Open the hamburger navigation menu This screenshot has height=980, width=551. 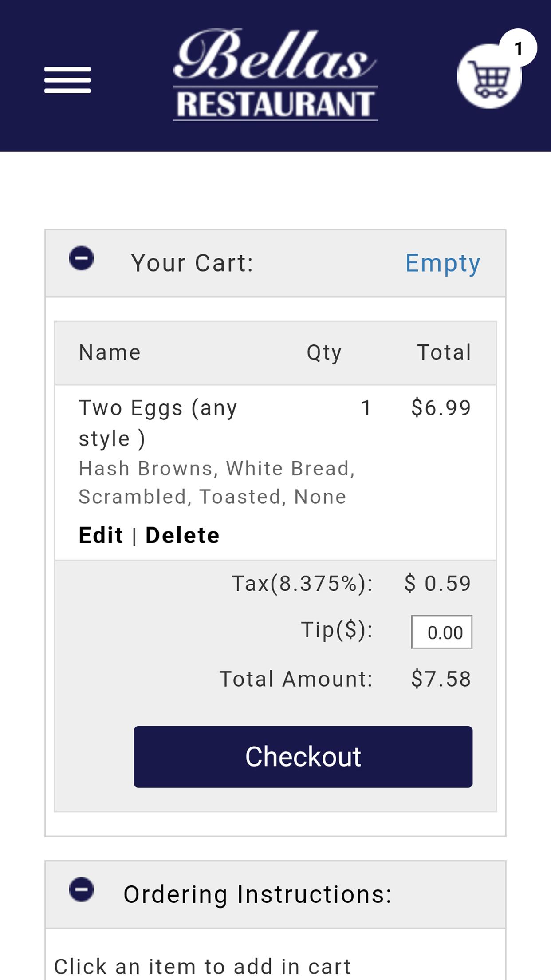click(x=67, y=80)
